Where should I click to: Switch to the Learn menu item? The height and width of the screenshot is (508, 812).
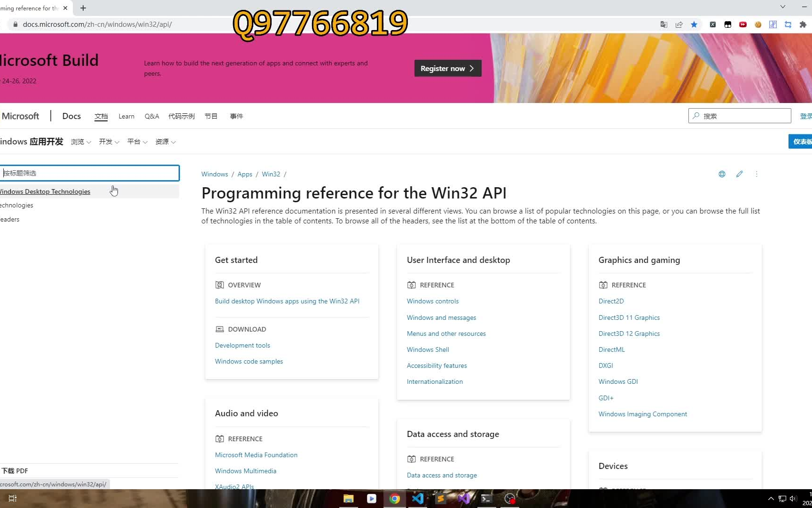pos(126,116)
